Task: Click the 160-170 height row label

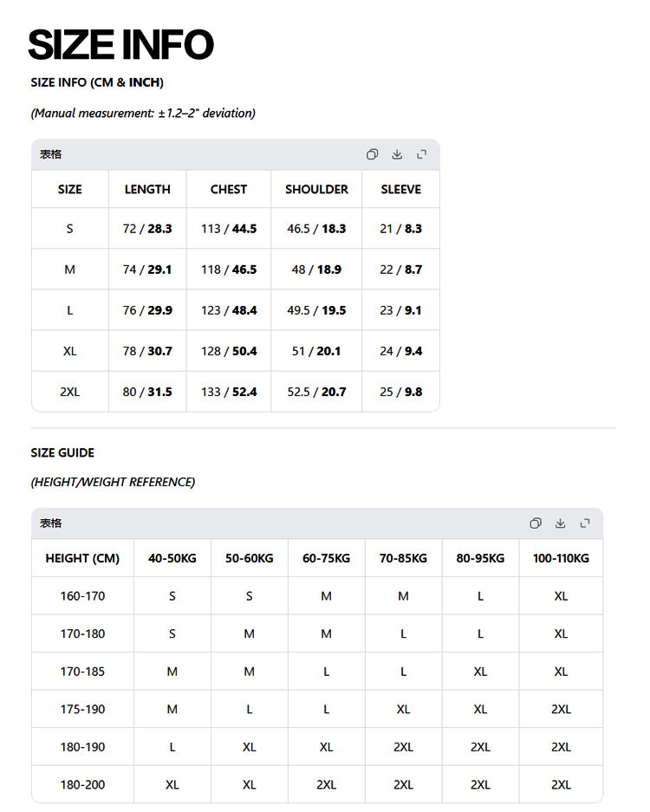Action: (82, 596)
